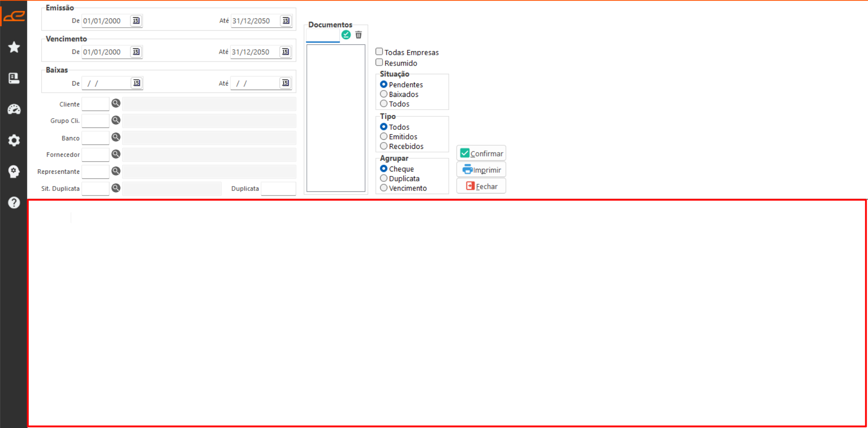Image resolution: width=868 pixels, height=428 pixels.
Task: Click the Imprimir button
Action: point(481,170)
